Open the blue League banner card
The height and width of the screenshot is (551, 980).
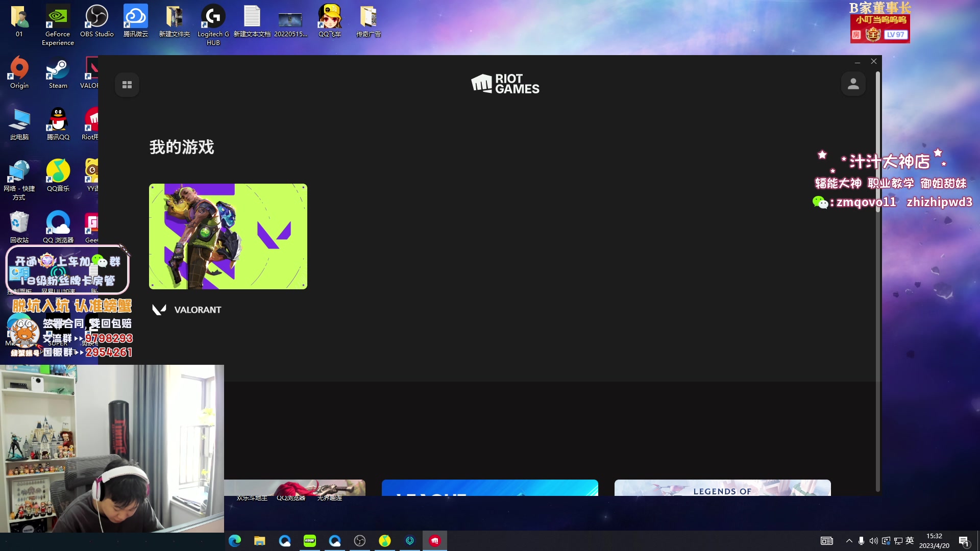490,488
